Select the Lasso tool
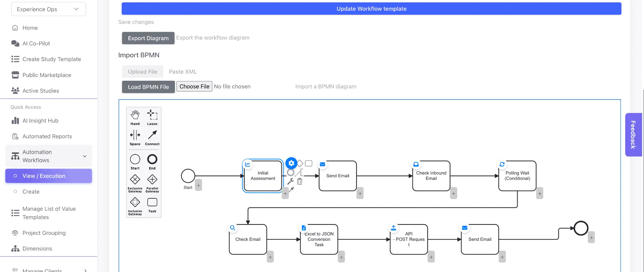Image resolution: width=644 pixels, height=272 pixels. (152, 117)
